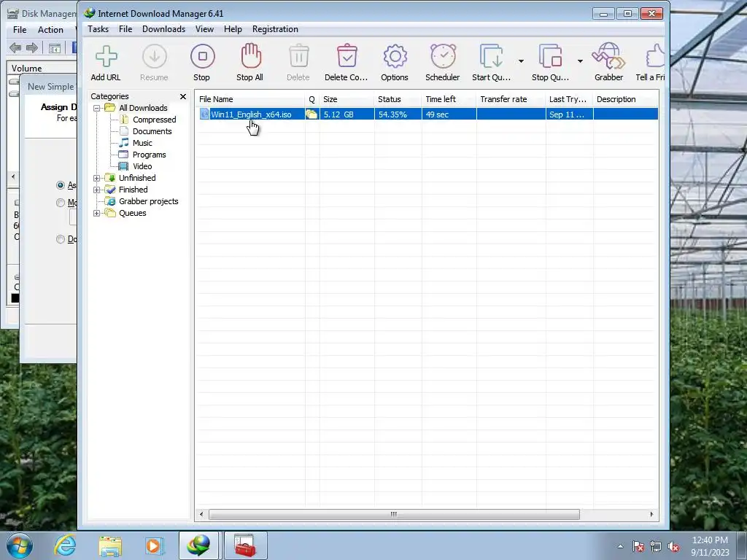
Task: Close the Categories panel
Action: pos(183,97)
